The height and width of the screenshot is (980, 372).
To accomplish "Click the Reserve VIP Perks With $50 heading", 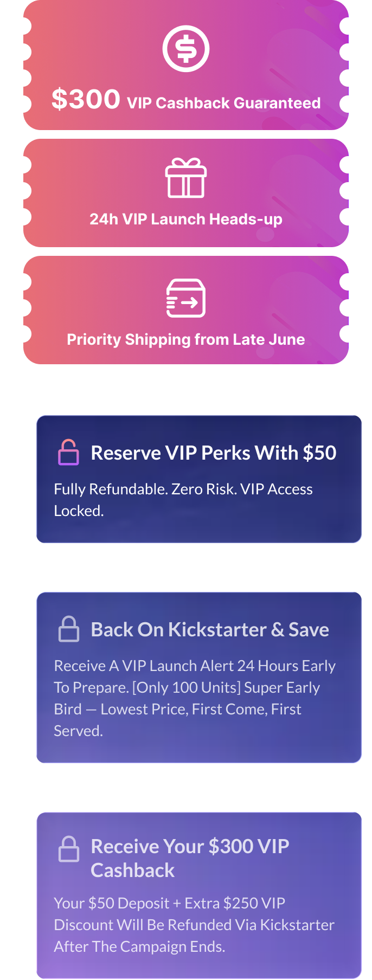I will pos(214,453).
